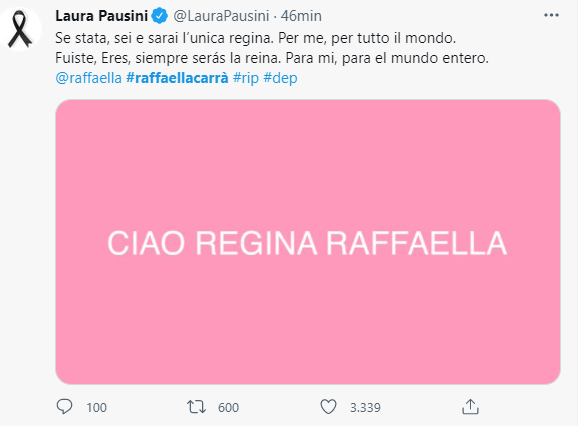Click the 600 retweets count
This screenshot has width=580, height=426.
228,408
